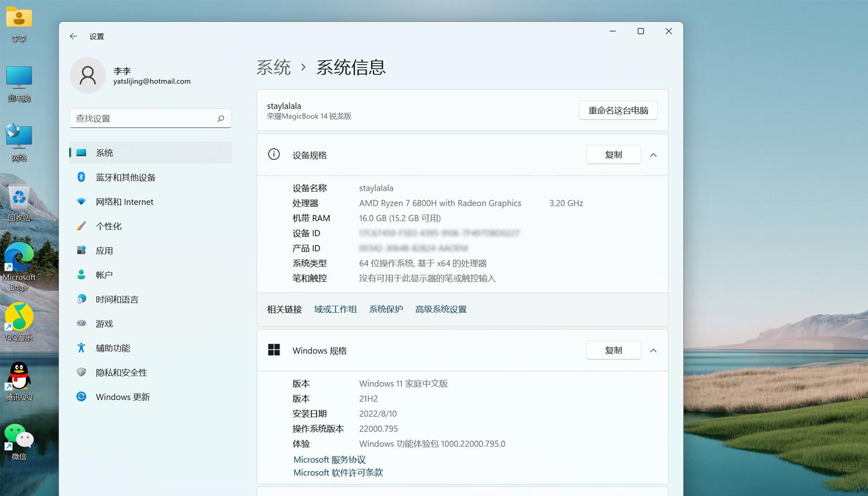Click the 重命名这台电脑 button
The height and width of the screenshot is (496, 868).
618,110
